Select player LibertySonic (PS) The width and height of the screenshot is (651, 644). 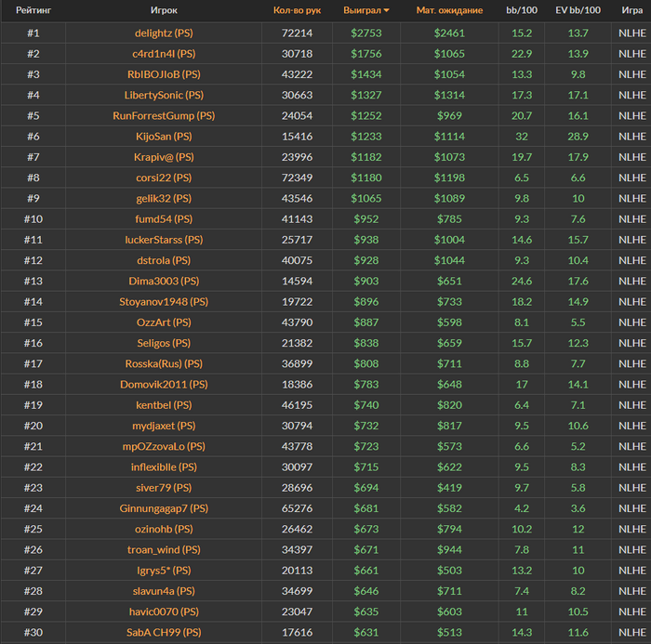coord(164,95)
